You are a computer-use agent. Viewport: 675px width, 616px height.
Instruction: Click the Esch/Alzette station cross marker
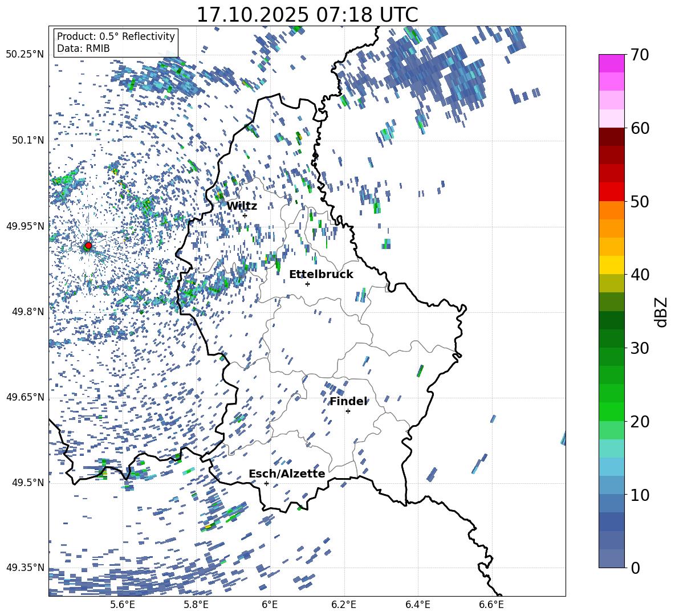[266, 483]
